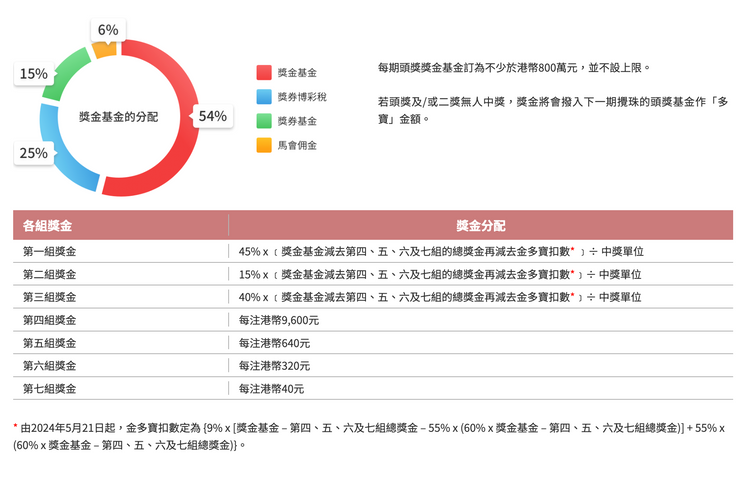Viewport: 750px width, 487px height.
Task: Click the 獎金分配 table header
Action: [481, 225]
